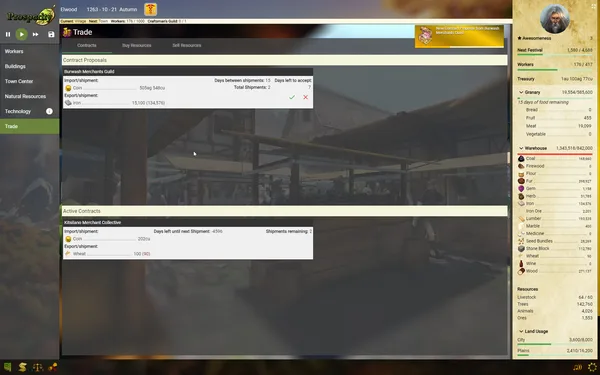Viewport: 600px width, 375px height.
Task: Click the Prosperity logo
Action: point(31,15)
